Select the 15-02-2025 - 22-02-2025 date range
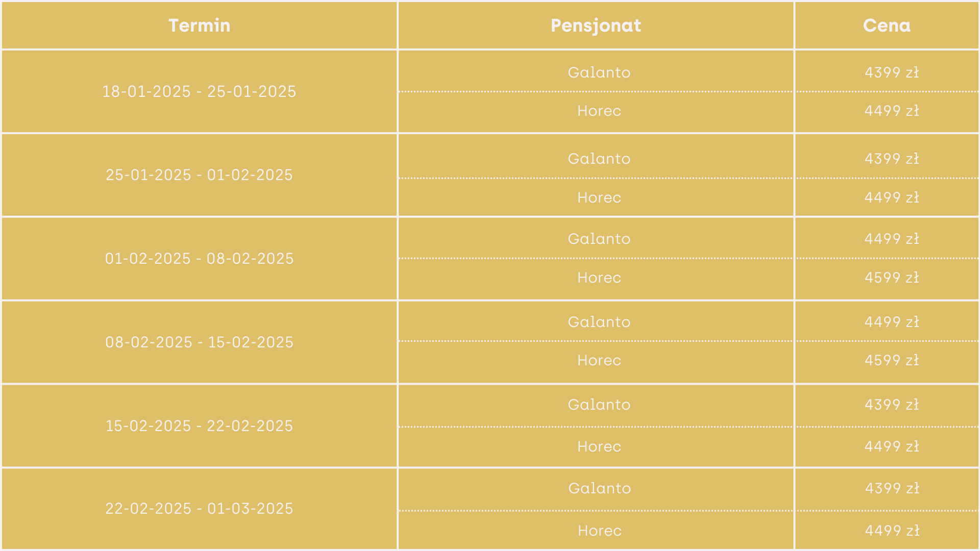The width and height of the screenshot is (980, 551). pos(199,426)
